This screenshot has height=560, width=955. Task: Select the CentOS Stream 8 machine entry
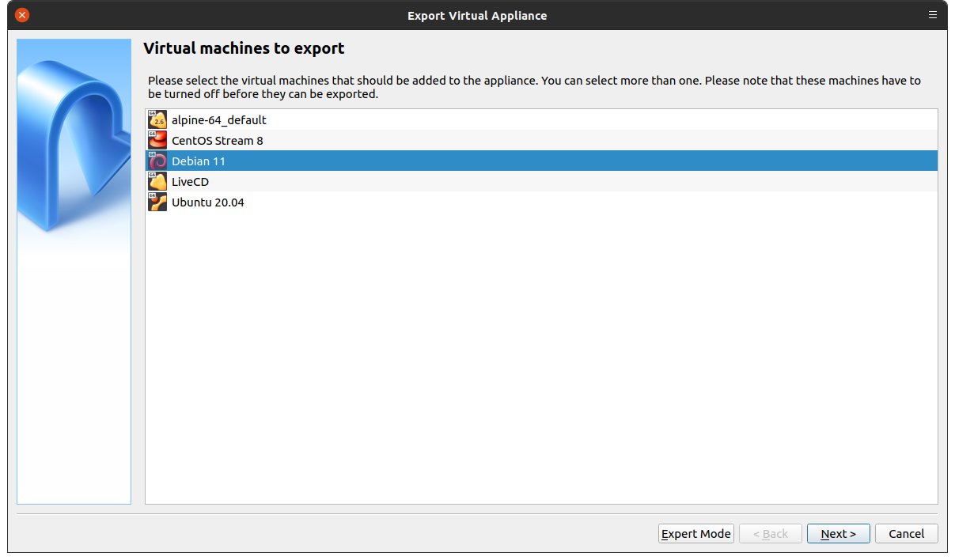218,141
